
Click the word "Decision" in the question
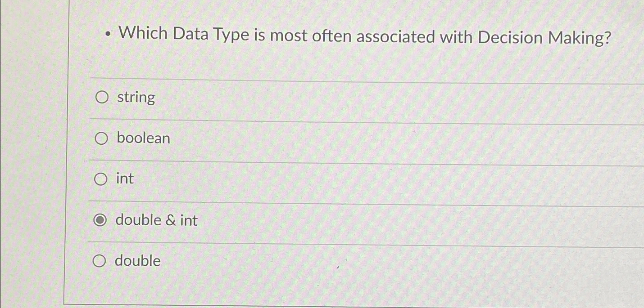510,38
